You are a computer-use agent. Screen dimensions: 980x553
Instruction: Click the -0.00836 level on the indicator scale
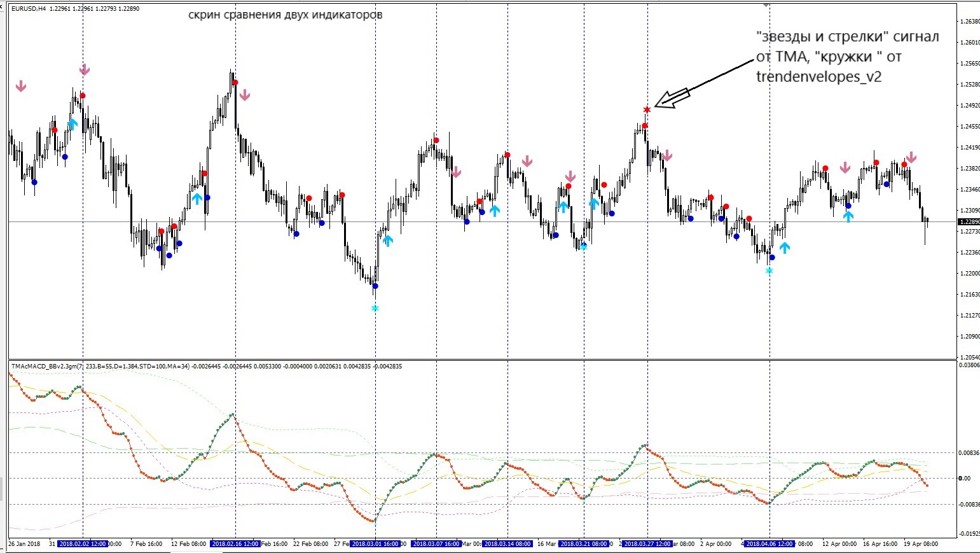pos(969,505)
